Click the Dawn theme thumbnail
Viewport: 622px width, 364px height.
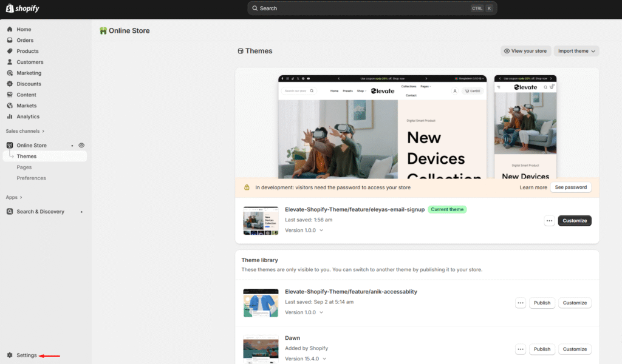(x=261, y=349)
